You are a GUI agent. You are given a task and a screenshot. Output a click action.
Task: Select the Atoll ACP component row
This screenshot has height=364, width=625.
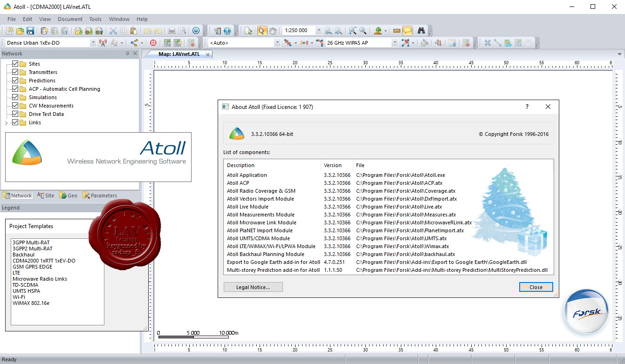388,183
